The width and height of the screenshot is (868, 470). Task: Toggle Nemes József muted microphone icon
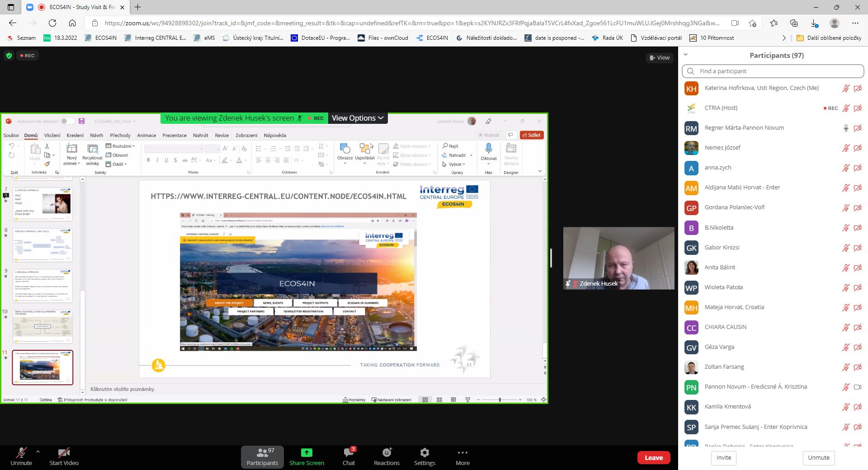pyautogui.click(x=846, y=148)
